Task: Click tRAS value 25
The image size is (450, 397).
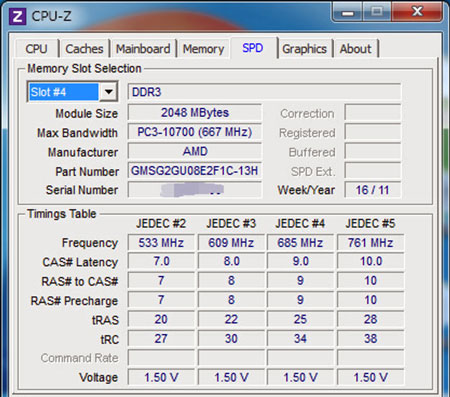Action: [x=300, y=319]
